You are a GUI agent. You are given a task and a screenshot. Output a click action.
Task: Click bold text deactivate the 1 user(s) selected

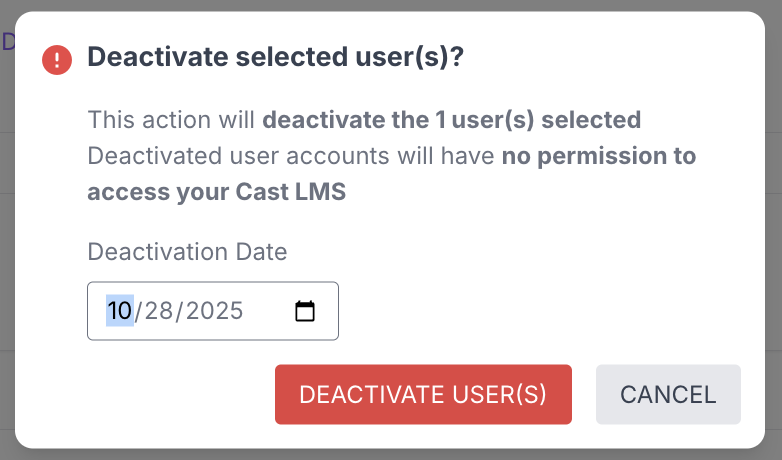pyautogui.click(x=451, y=120)
